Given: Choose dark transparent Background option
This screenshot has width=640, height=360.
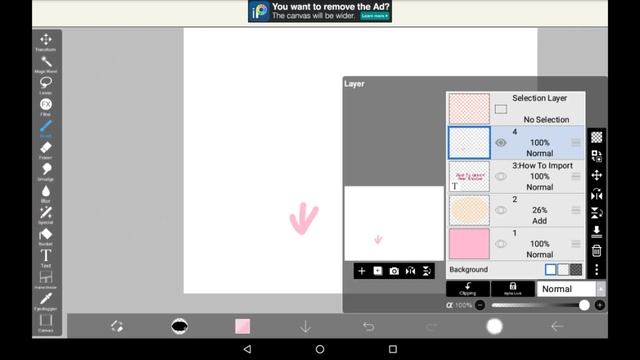Looking at the screenshot, I should pyautogui.click(x=576, y=269).
